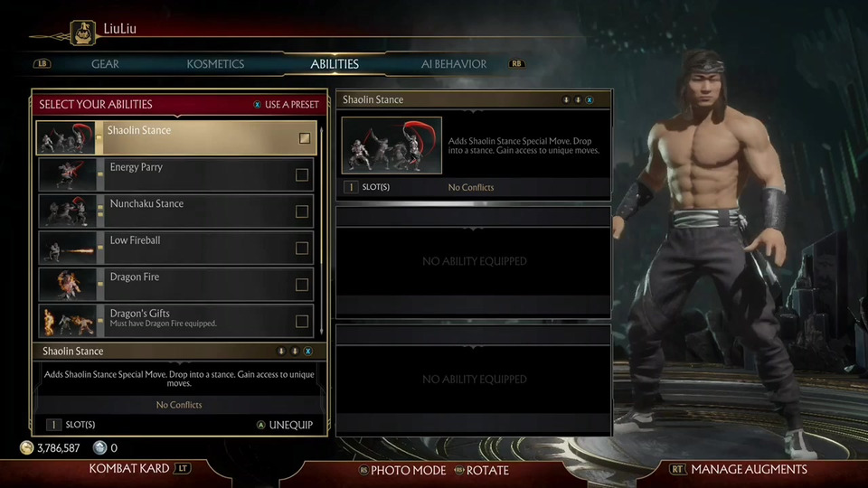The width and height of the screenshot is (868, 488).
Task: Select the empty second ability slot
Action: 474,262
